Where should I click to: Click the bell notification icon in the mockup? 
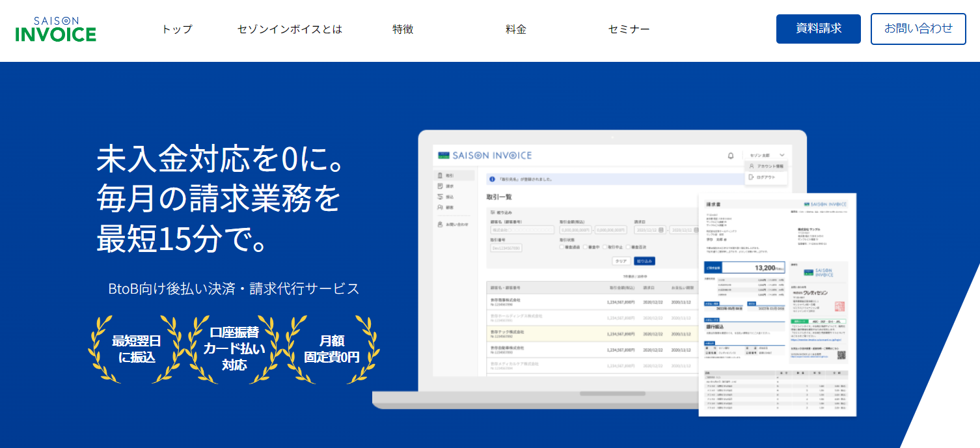[x=730, y=156]
